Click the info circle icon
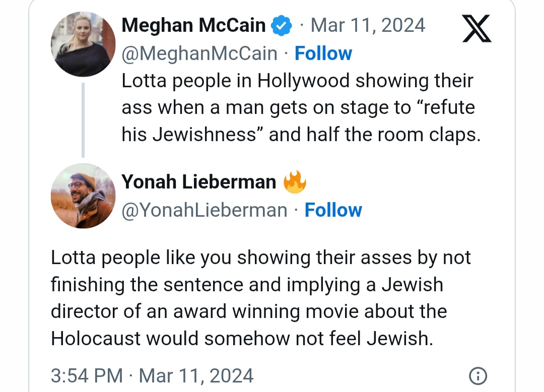This screenshot has width=544, height=392. click(478, 376)
